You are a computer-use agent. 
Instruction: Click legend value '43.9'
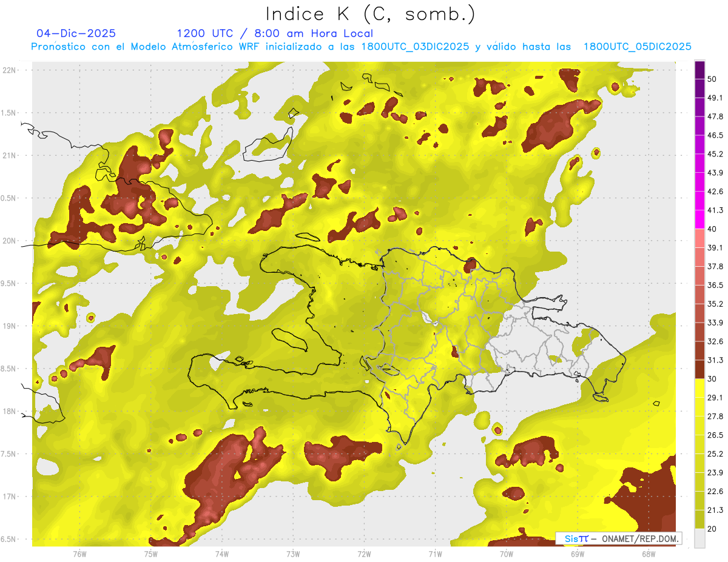point(715,173)
